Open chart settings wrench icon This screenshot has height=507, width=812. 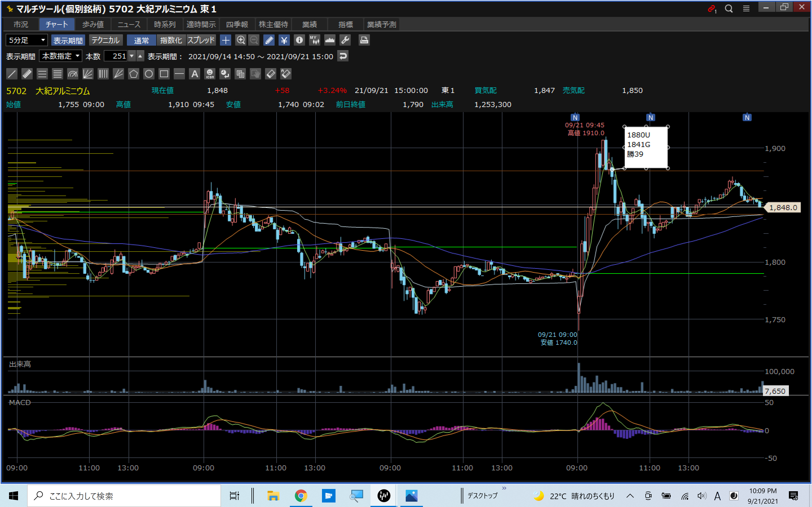point(345,40)
